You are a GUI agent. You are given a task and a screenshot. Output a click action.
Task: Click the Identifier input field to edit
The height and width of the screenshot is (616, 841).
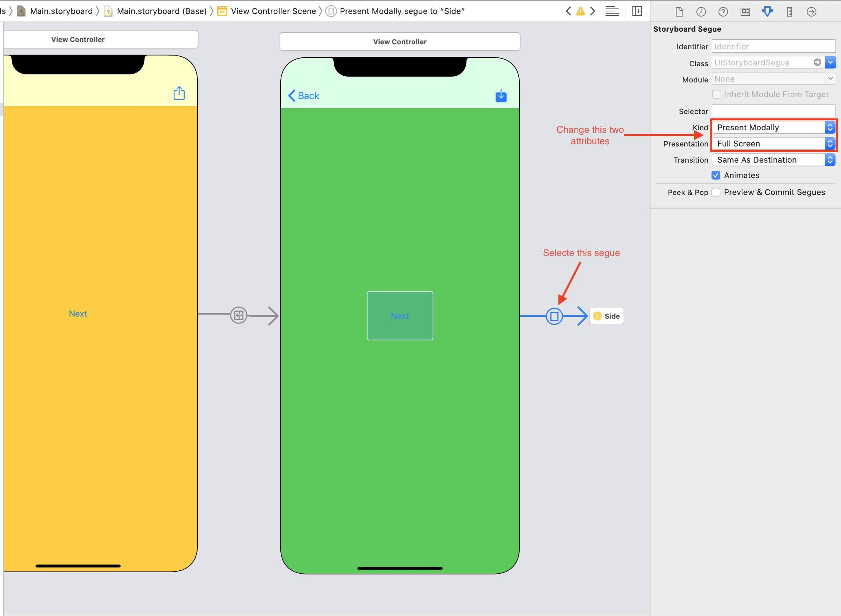774,46
